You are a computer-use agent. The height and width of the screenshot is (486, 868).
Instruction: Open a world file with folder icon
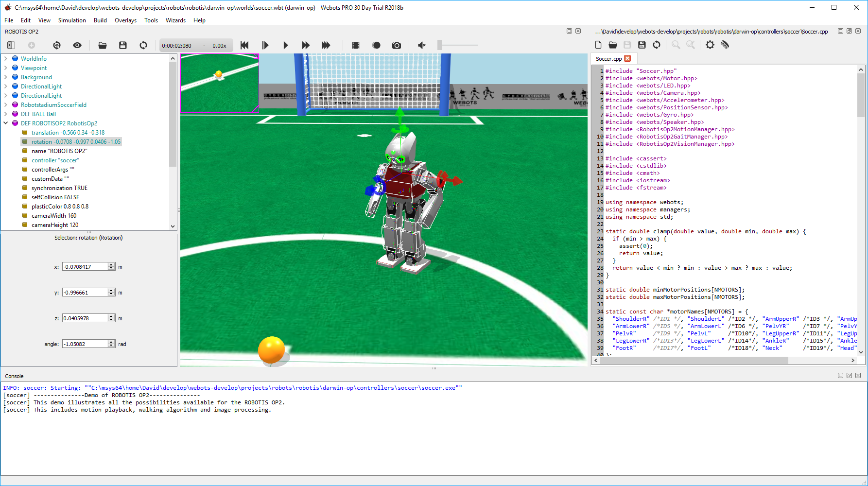[103, 45]
